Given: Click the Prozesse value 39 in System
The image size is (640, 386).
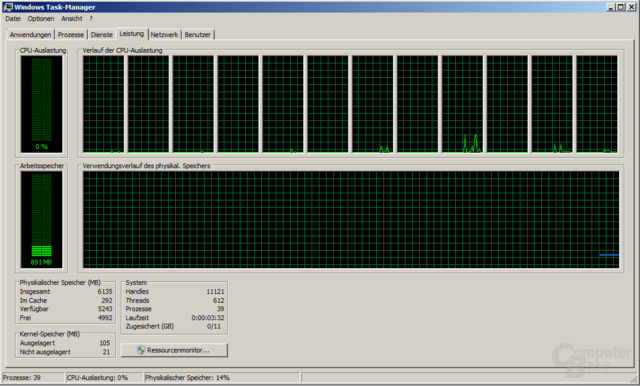Looking at the screenshot, I should click(220, 309).
